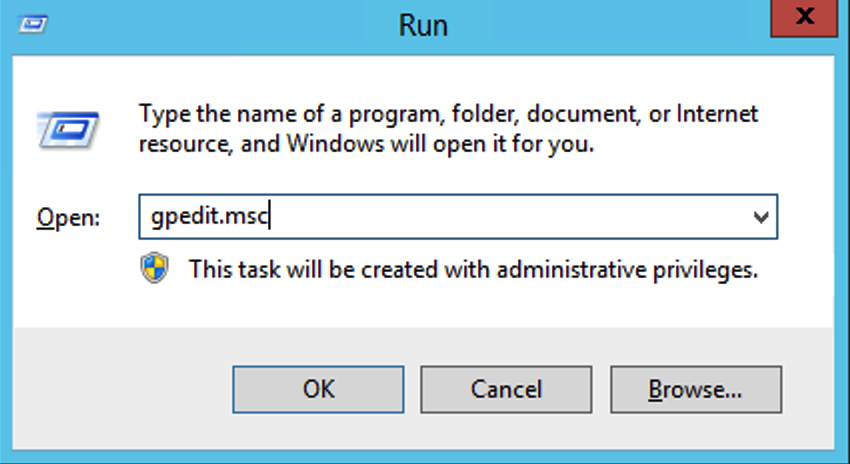The image size is (850, 464).
Task: Open the Browse... file picker
Action: tap(695, 388)
